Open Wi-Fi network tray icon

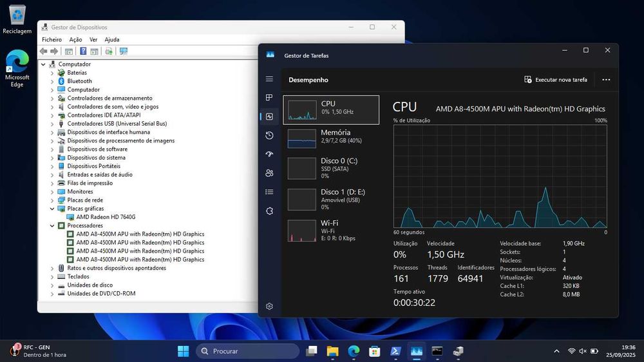click(x=571, y=351)
